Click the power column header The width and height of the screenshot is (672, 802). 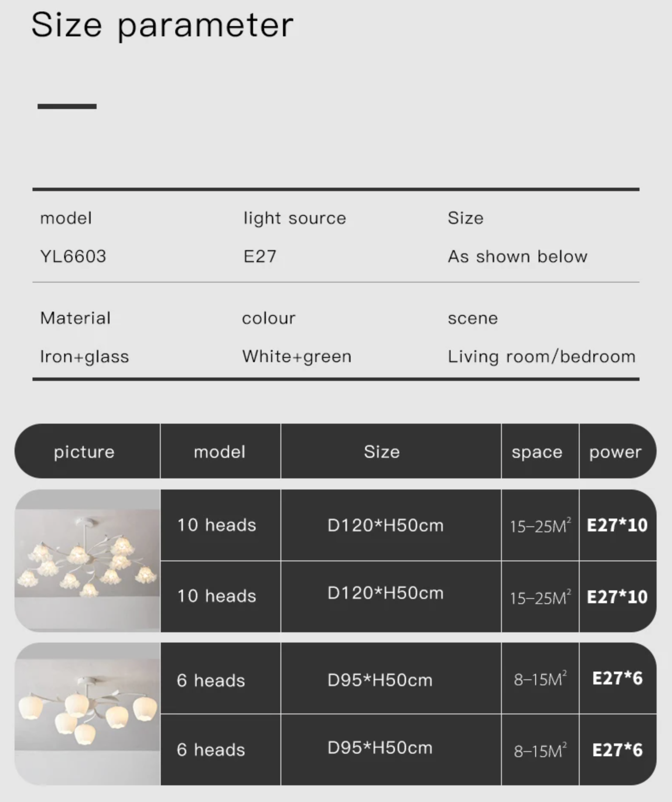click(616, 452)
